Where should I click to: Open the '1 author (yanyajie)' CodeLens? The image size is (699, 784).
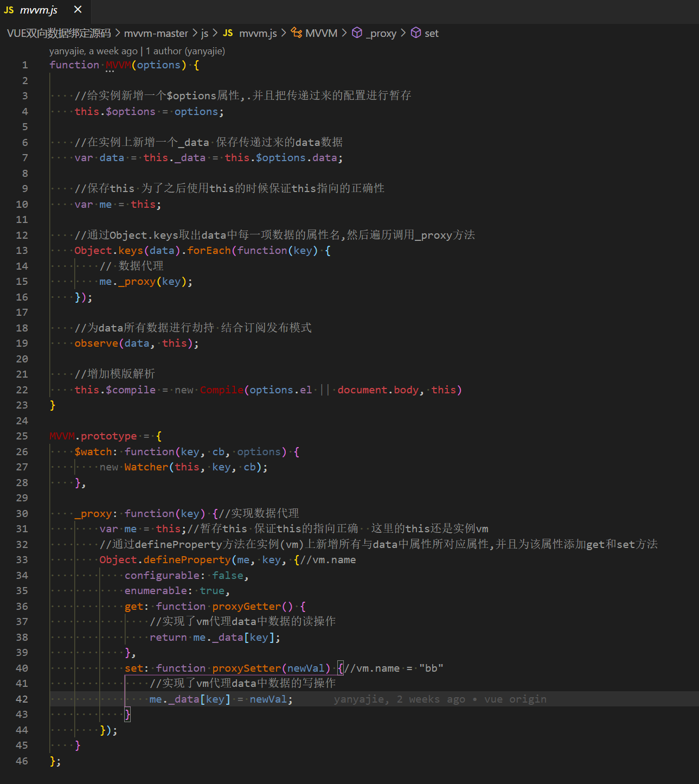point(185,51)
